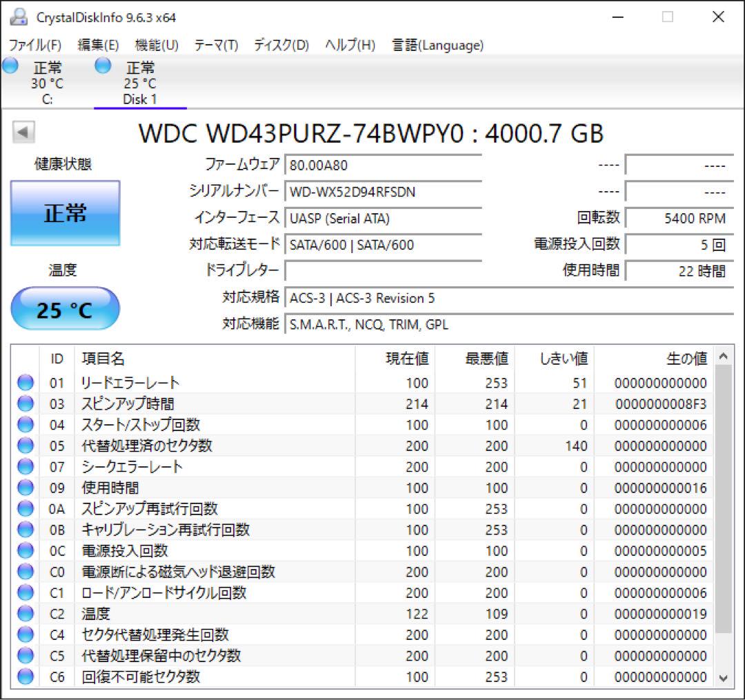Open the ファイル(F) menu
Screen dimensions: 745x700
point(35,45)
